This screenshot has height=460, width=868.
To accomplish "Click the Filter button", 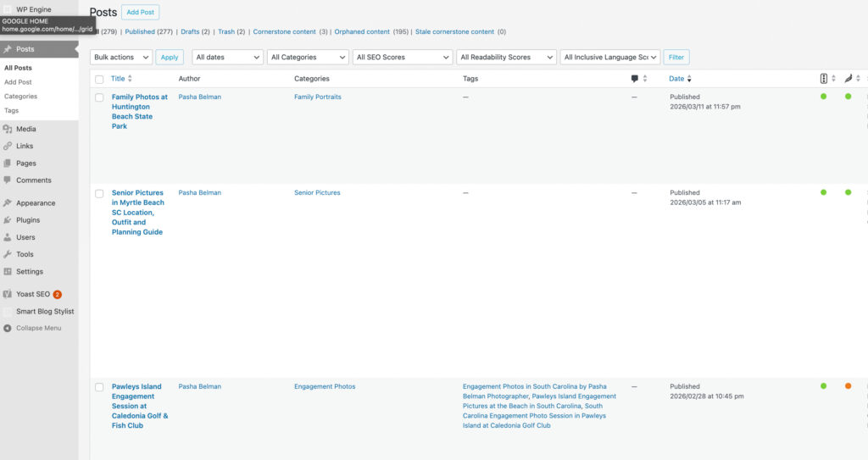I will [676, 57].
